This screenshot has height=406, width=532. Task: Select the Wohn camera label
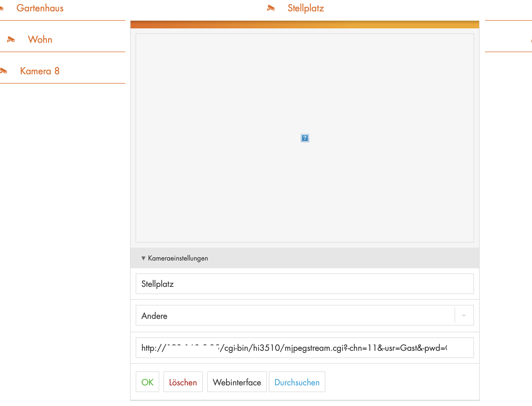(40, 39)
